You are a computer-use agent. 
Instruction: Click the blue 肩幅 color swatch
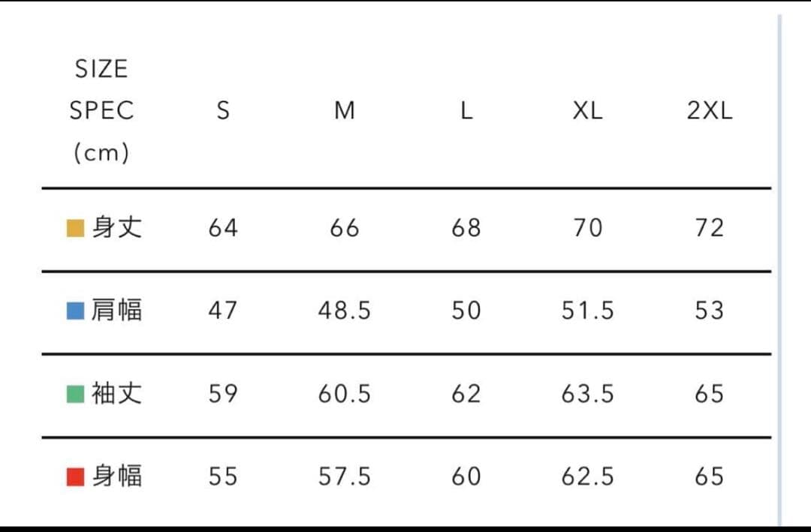[x=74, y=311]
